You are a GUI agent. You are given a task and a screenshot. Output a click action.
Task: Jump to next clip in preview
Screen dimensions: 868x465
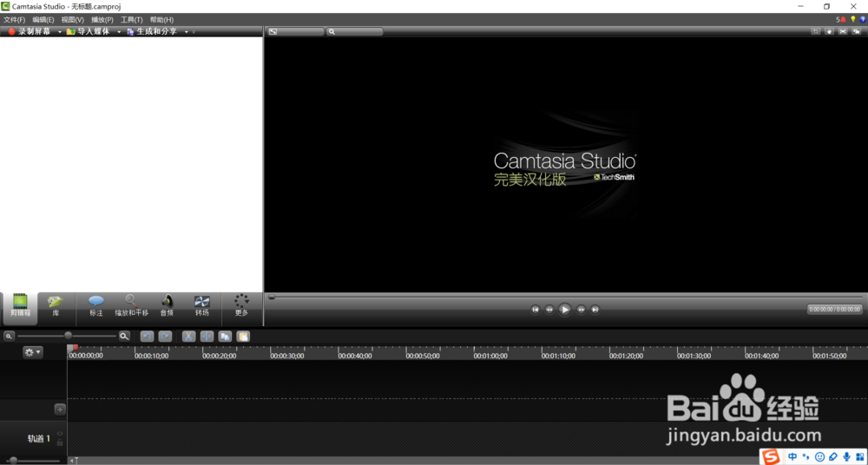(x=595, y=310)
